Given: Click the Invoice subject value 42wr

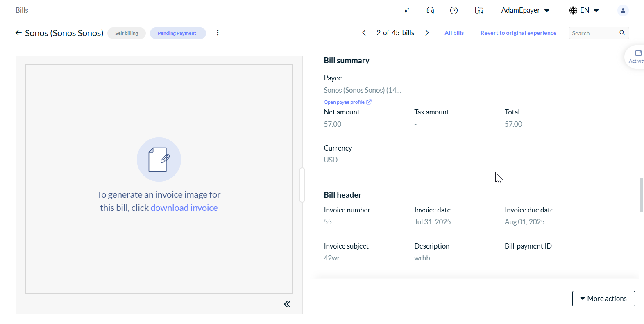Looking at the screenshot, I should (332, 258).
